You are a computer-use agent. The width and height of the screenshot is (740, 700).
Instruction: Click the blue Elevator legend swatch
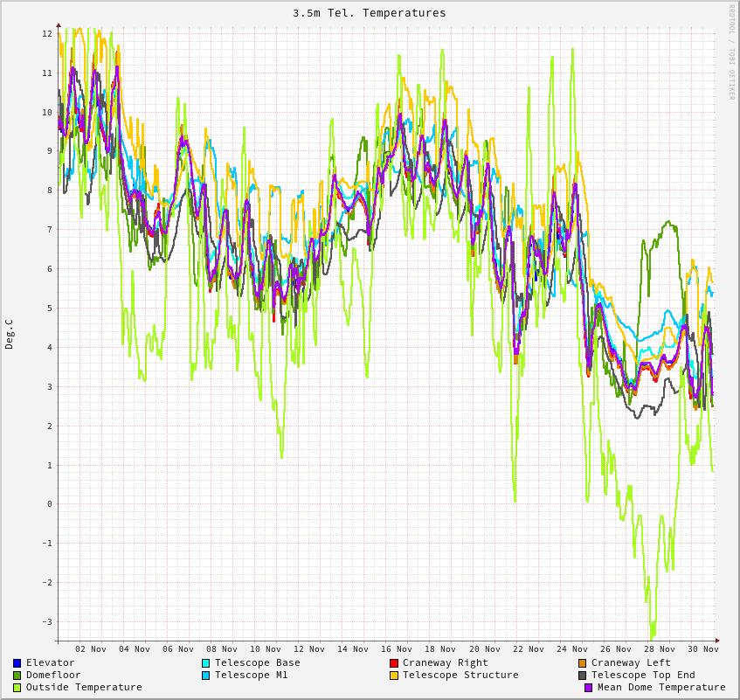[17, 663]
